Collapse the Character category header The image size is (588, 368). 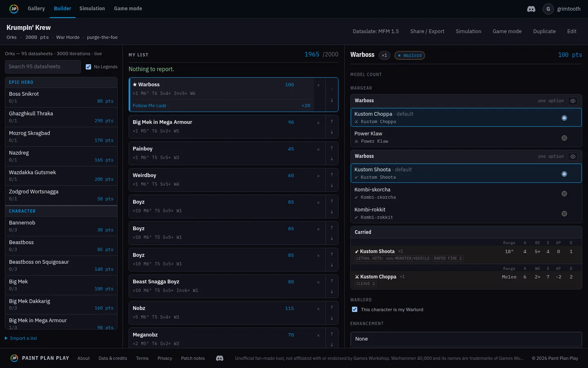tap(61, 211)
